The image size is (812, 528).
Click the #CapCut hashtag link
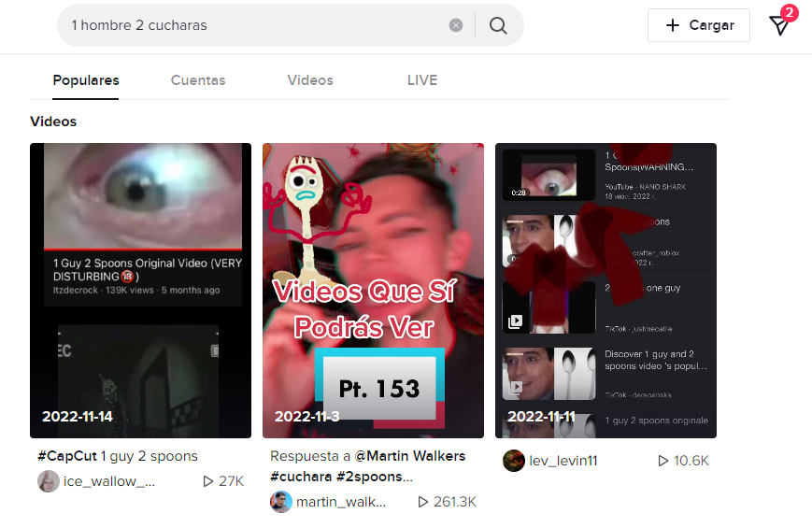click(66, 456)
